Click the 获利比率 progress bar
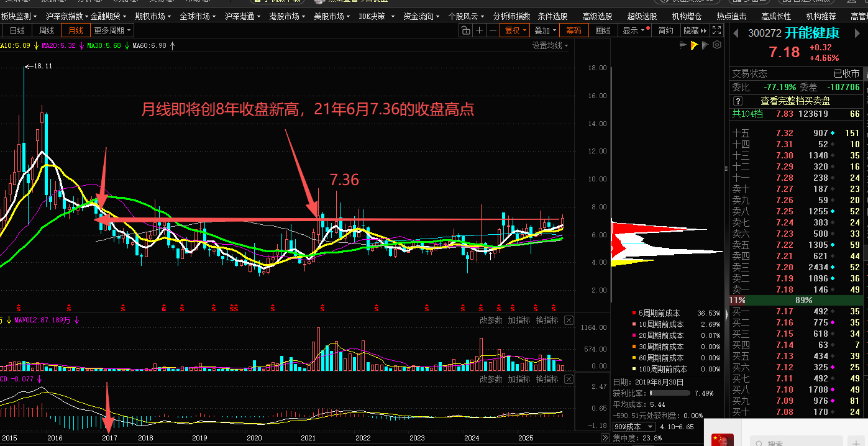 point(670,393)
